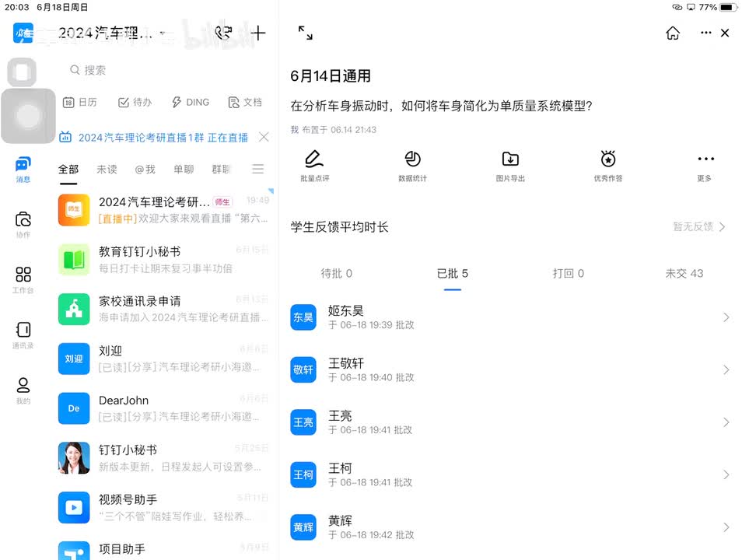This screenshot has width=742, height=560.
Task: Select the 未读 unread tab
Action: [107, 170]
